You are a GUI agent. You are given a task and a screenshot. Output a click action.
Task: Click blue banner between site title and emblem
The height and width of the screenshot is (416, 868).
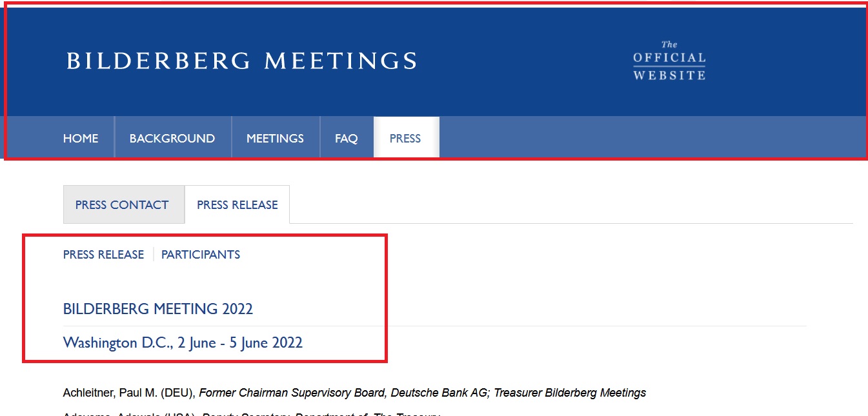click(523, 61)
